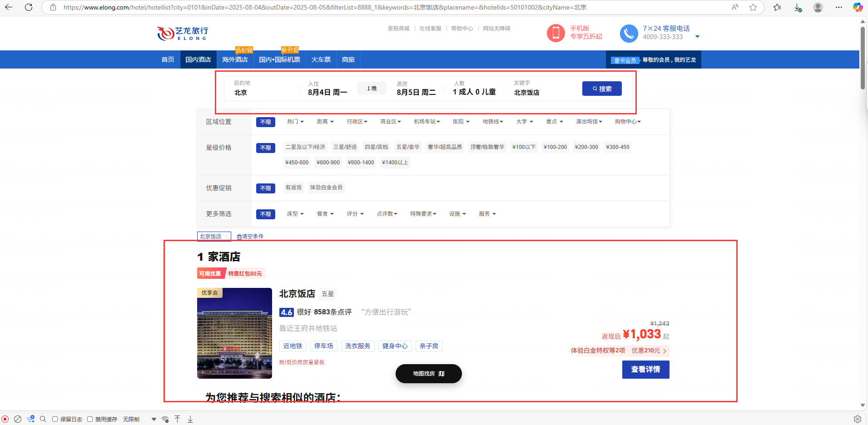The width and height of the screenshot is (868, 425).
Task: Enable the 禁用缓存 checkbox
Action: point(90,419)
